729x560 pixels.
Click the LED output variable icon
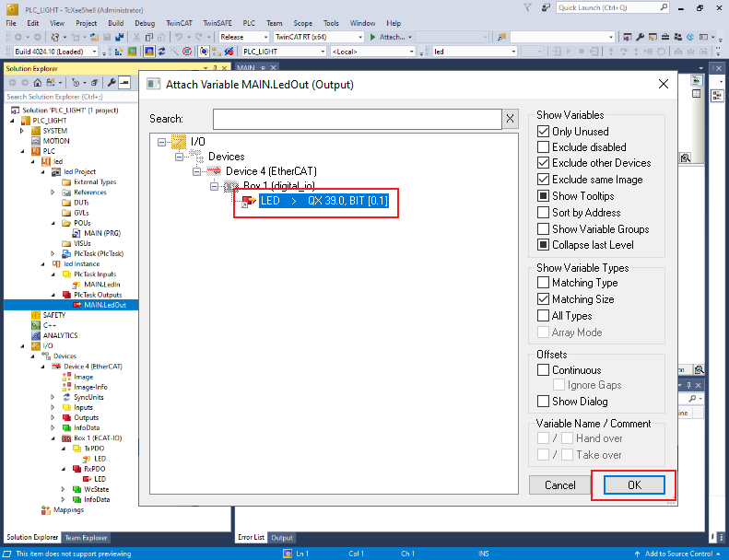pyautogui.click(x=250, y=201)
